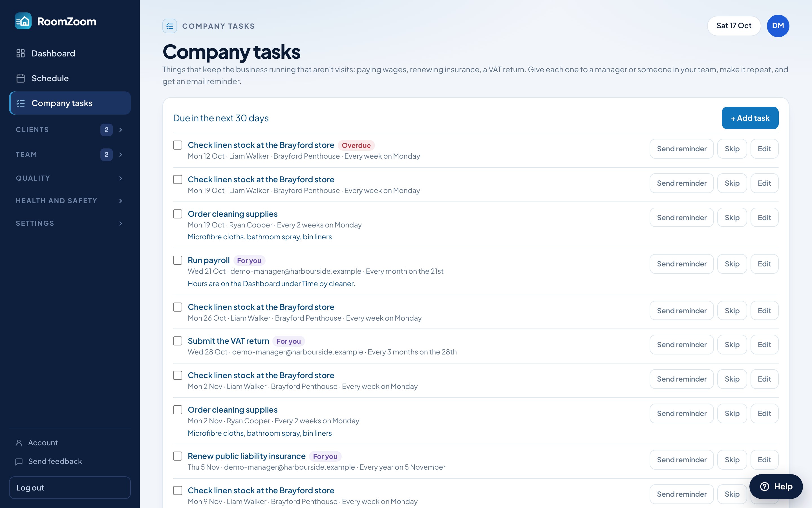Viewport: 812px width, 508px height.
Task: Open the Submit the VAT return title
Action: [228, 341]
